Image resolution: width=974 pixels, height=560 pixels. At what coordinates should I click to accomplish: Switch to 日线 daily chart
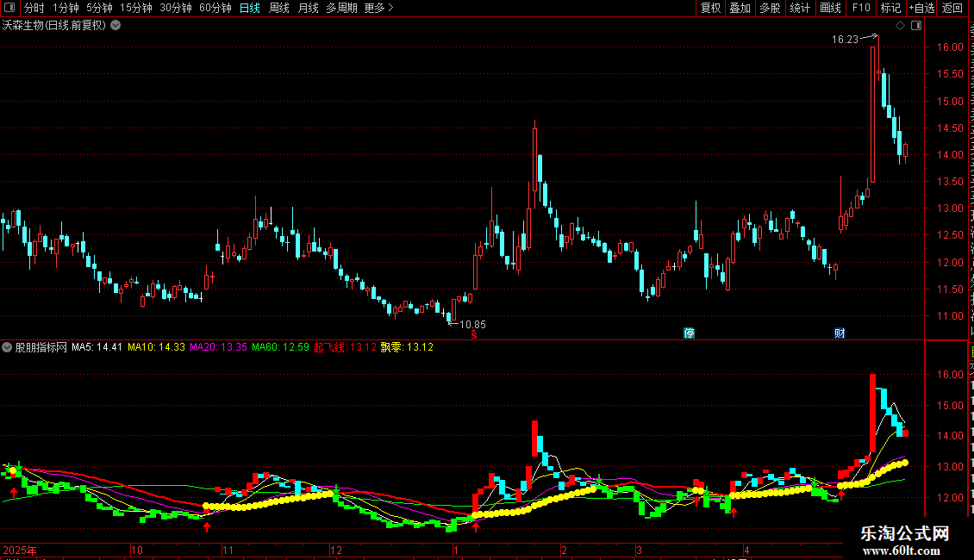250,8
